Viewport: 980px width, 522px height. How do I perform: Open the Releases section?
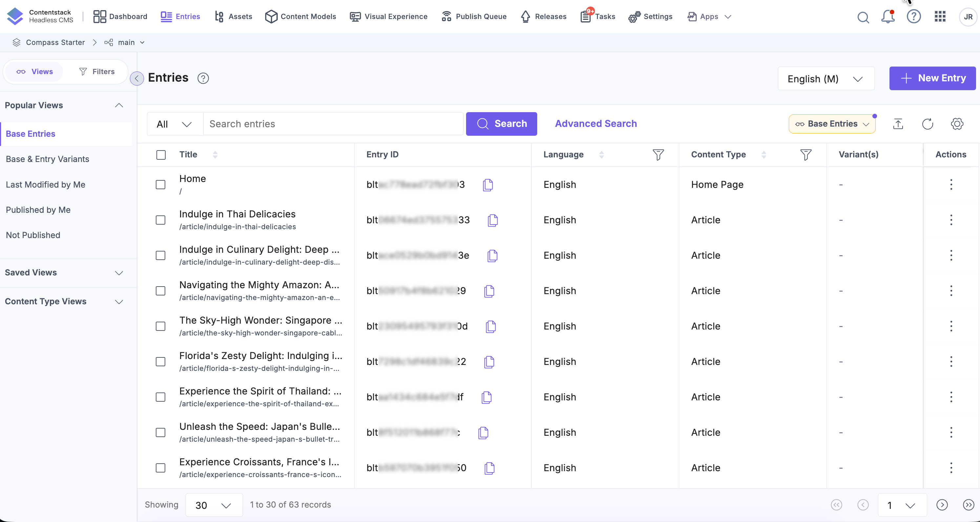coord(543,16)
